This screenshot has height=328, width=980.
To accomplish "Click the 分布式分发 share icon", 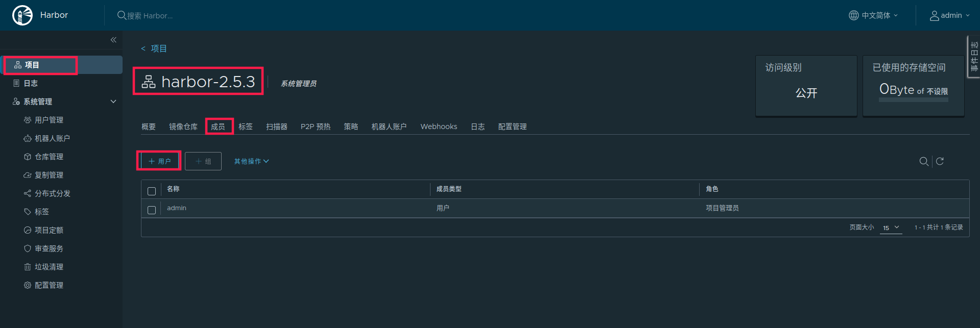I will pos(28,193).
